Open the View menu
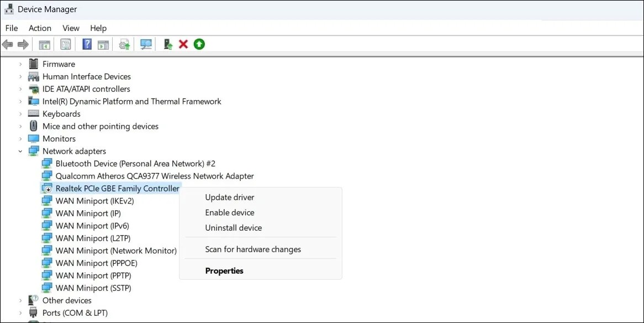The width and height of the screenshot is (644, 323). coord(71,28)
